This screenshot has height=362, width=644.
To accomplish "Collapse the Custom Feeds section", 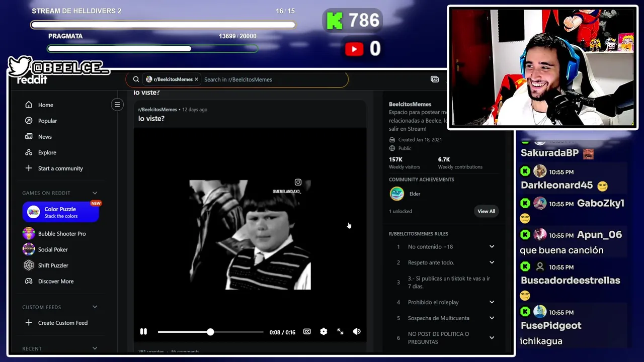I will (95, 307).
